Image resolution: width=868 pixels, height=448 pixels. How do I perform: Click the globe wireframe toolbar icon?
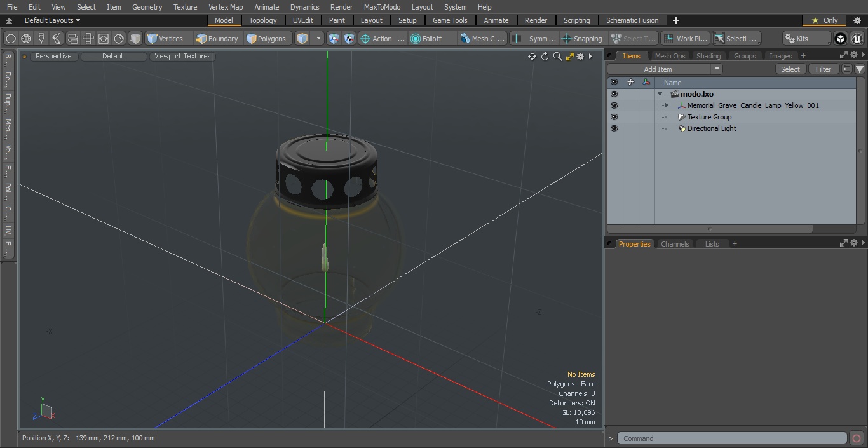pos(26,39)
